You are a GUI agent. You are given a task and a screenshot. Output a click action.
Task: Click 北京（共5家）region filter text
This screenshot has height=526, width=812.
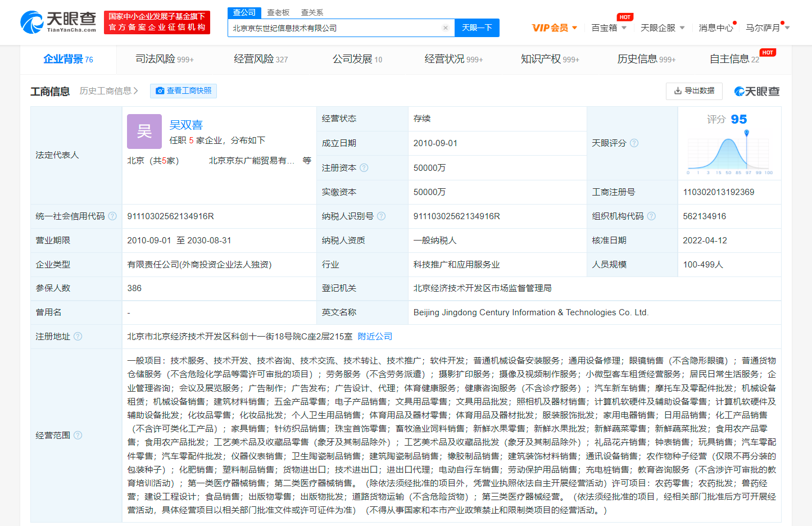[x=153, y=161]
